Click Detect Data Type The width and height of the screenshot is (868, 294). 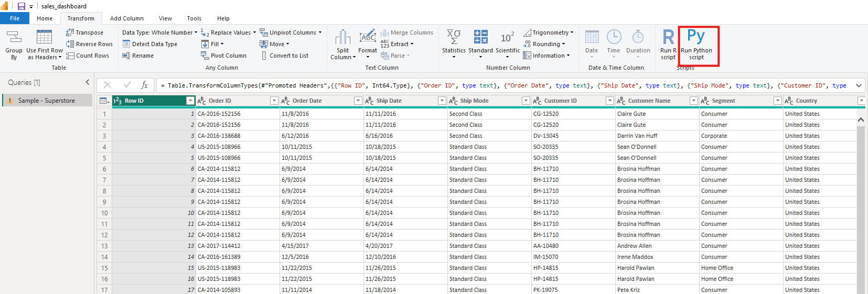point(149,44)
